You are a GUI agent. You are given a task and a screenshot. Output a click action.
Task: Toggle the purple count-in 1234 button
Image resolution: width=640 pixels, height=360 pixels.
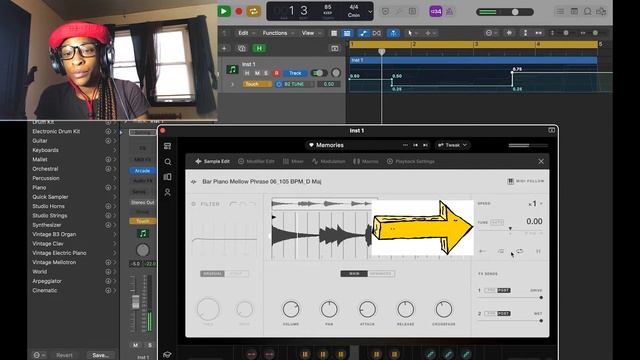(x=436, y=11)
